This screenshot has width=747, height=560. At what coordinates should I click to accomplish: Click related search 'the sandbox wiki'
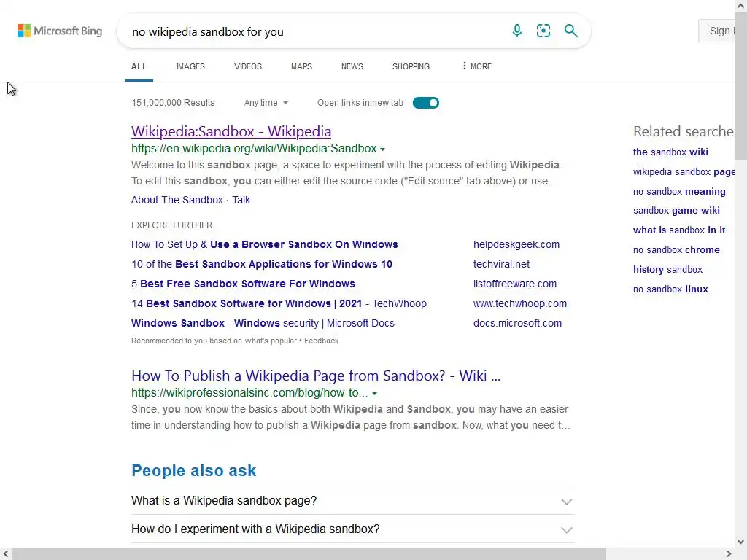(670, 152)
